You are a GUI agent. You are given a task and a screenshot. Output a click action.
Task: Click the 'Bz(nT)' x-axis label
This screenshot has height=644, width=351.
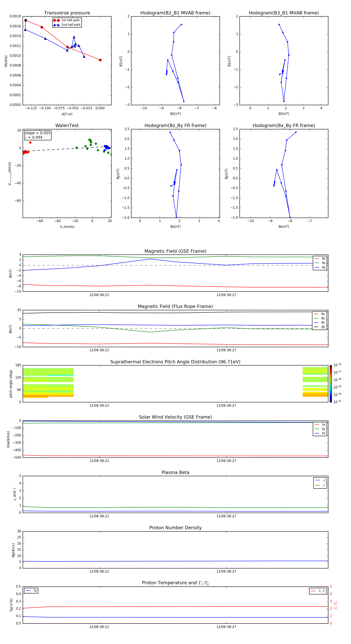[x=175, y=227]
